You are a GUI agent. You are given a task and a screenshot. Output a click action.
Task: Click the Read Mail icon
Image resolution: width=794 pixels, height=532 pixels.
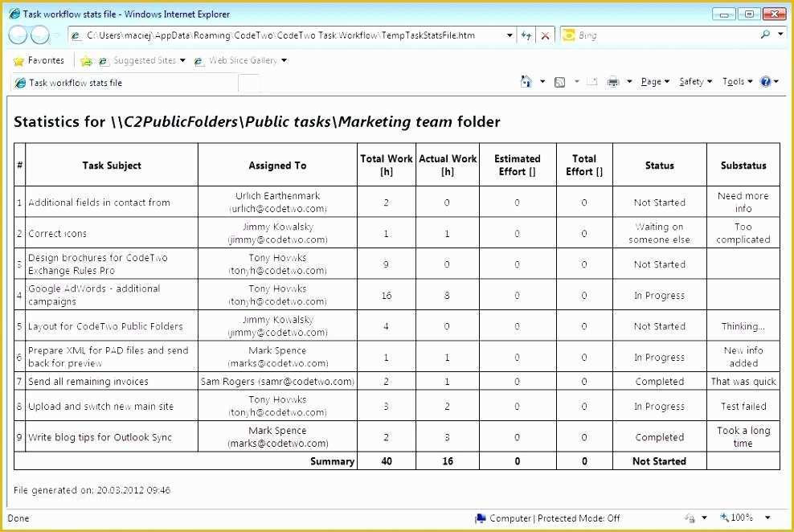tap(592, 82)
